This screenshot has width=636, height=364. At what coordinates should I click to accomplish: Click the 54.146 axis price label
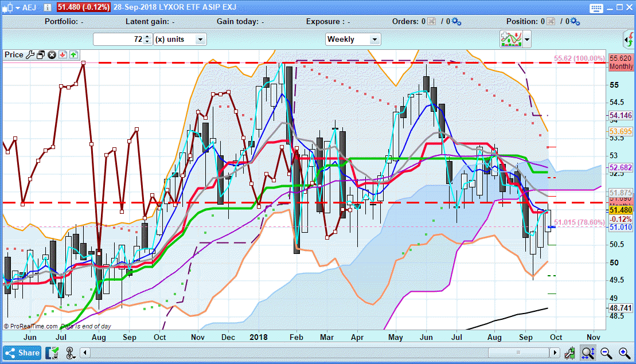click(620, 116)
